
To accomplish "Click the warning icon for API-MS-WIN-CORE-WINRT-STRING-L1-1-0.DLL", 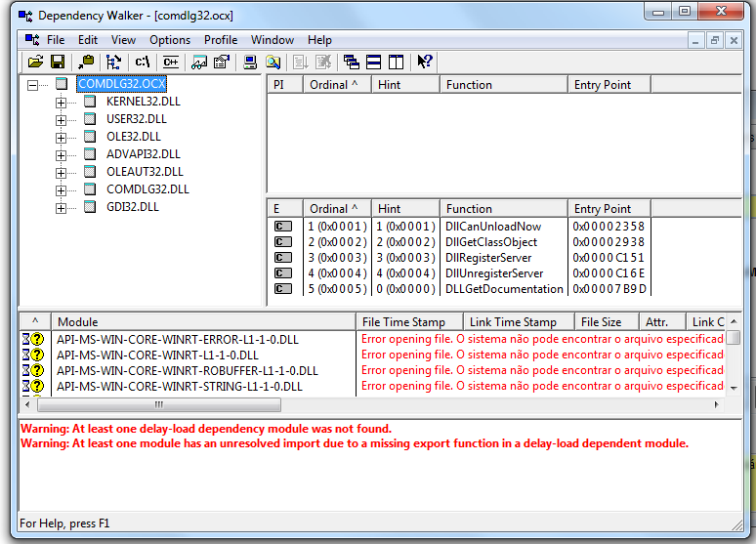I will [33, 387].
